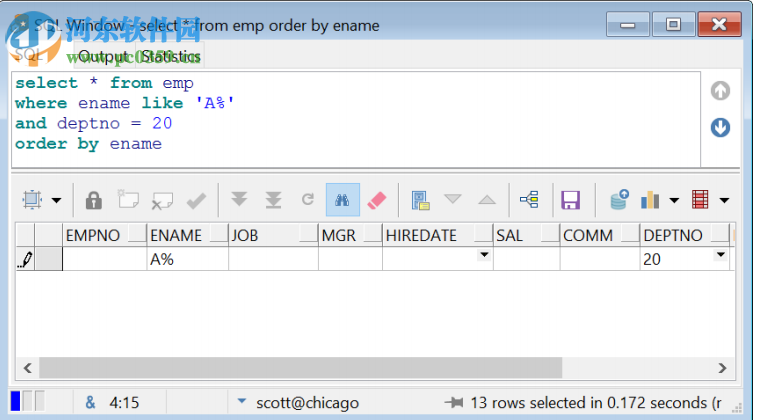Click the horizontal scrollbar right arrow

point(722,368)
